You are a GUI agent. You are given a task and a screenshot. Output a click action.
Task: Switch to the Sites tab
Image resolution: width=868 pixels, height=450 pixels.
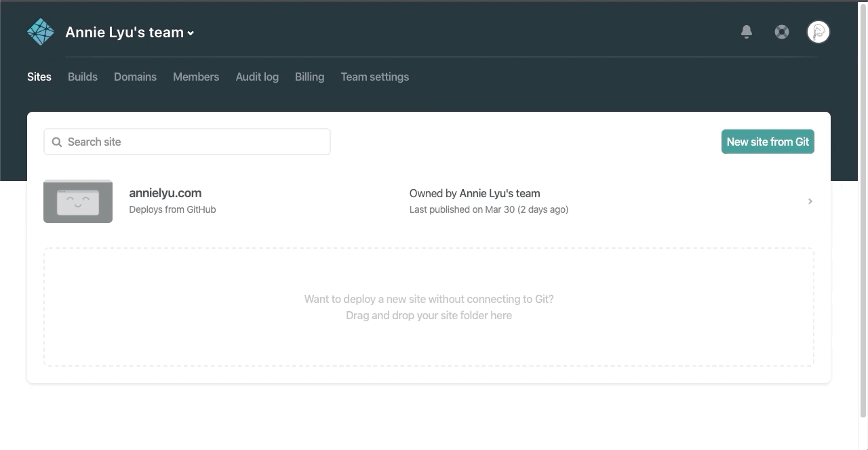click(x=39, y=77)
